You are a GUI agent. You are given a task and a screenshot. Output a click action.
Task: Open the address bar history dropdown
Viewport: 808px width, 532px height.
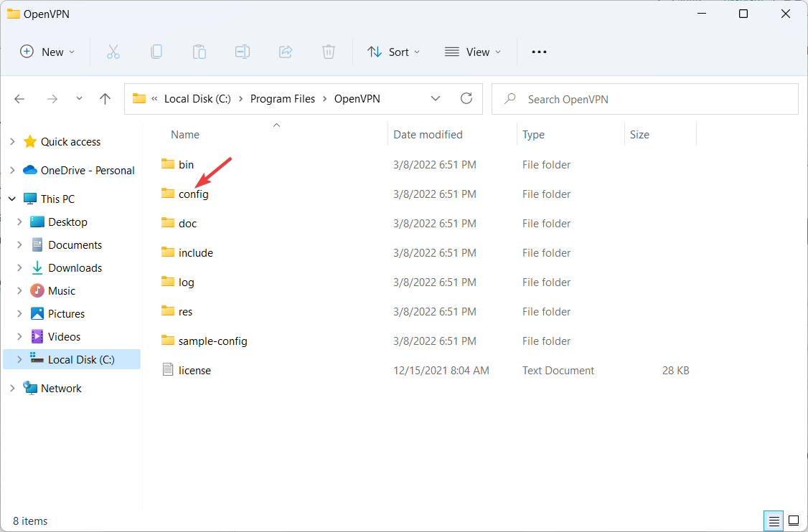[436, 99]
